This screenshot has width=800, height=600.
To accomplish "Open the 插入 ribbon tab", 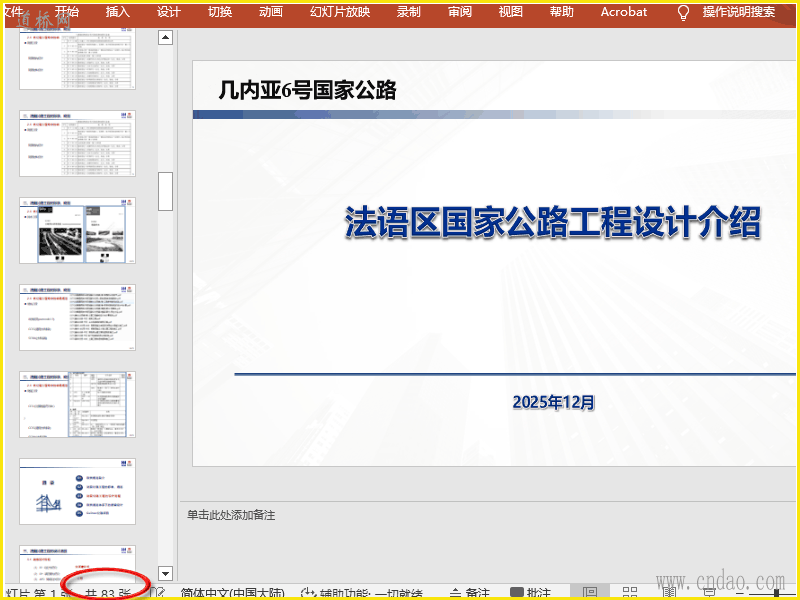I will (x=118, y=11).
